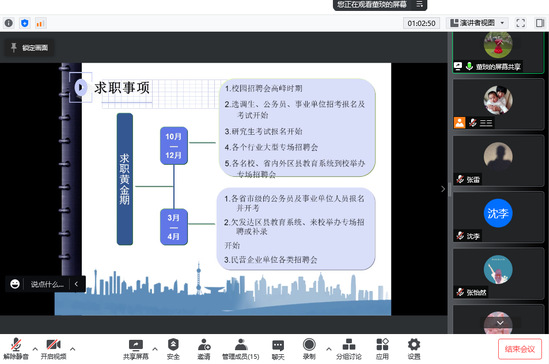Image resolution: width=549 pixels, height=364 pixels.
Task: Click the blue security shield icon
Action: (25, 23)
